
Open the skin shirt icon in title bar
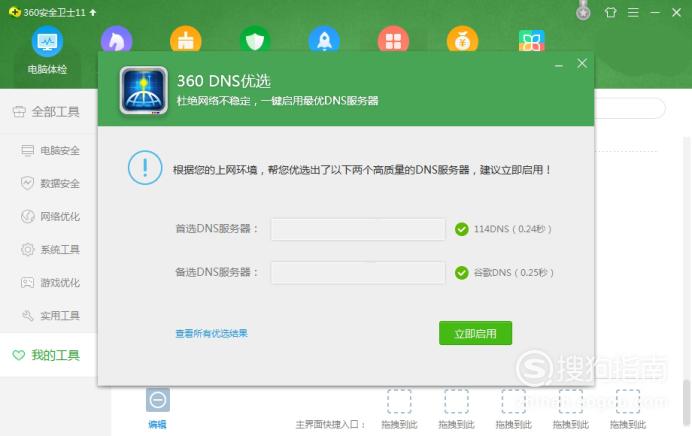point(610,12)
